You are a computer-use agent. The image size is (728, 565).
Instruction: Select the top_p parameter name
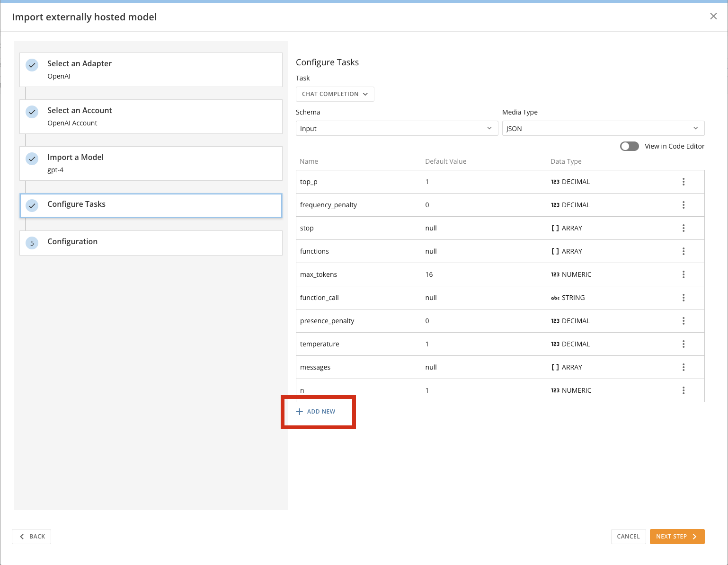pos(309,182)
